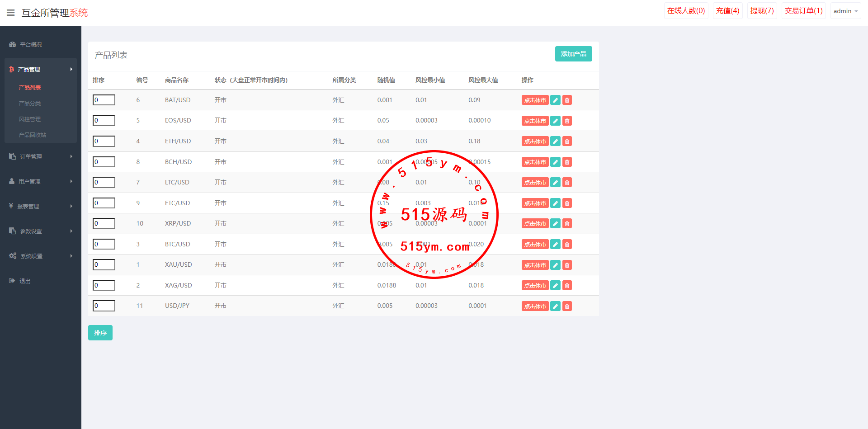The height and width of the screenshot is (429, 868).
Task: Click the pencil icon in XAG/USD row
Action: [x=555, y=286]
